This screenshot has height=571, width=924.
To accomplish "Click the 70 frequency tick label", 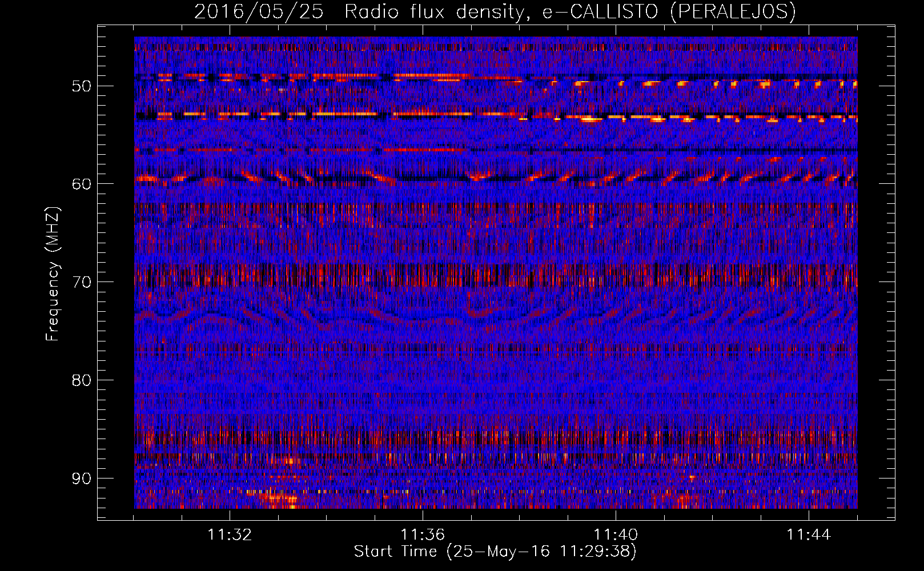I will pos(81,282).
